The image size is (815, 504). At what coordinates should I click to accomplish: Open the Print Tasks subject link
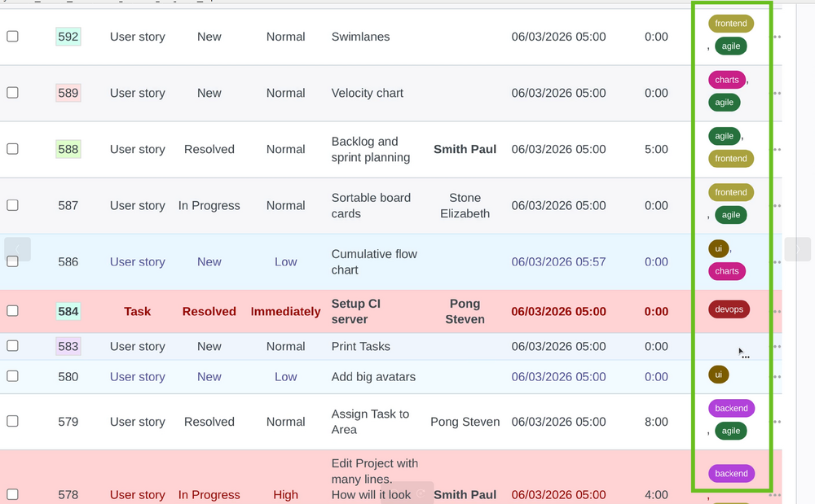click(x=361, y=346)
